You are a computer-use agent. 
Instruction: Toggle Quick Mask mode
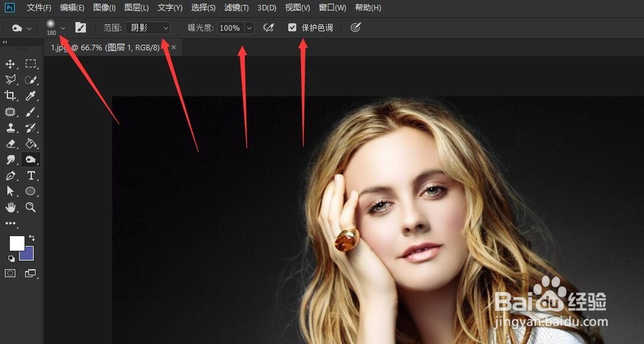(x=10, y=273)
